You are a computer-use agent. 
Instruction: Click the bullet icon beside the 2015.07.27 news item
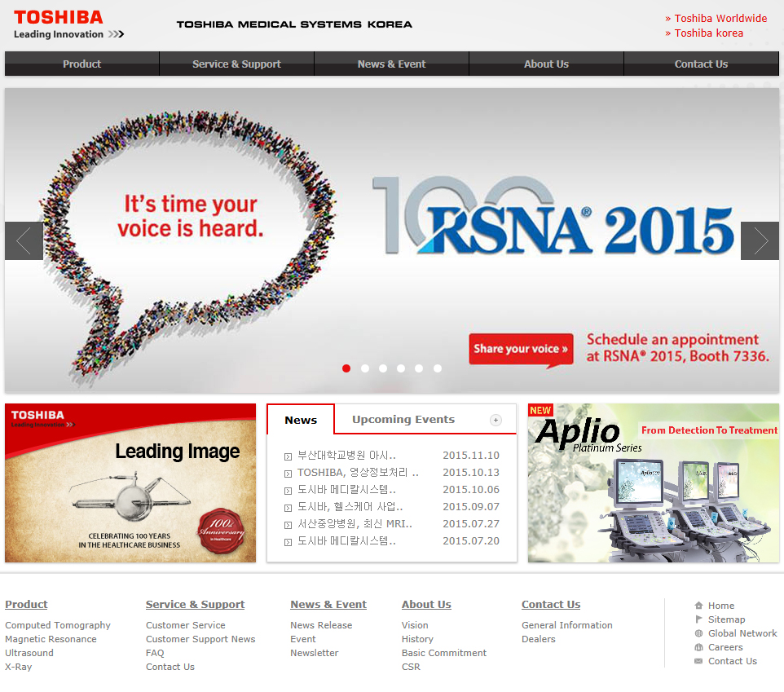coord(288,525)
